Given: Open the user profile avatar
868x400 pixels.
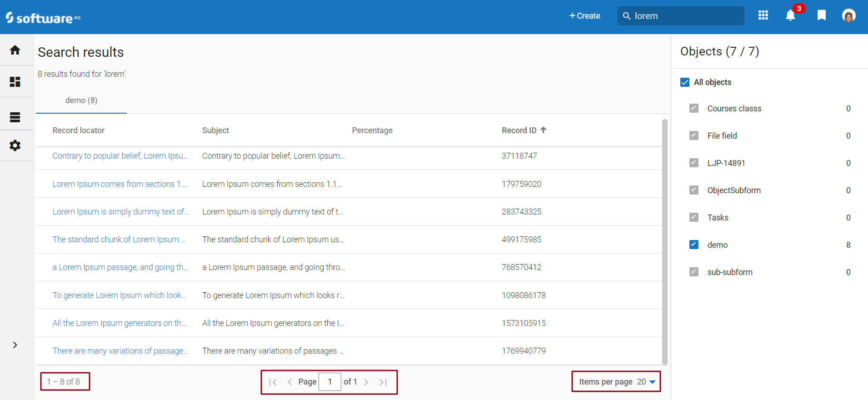Looking at the screenshot, I should coord(849,15).
